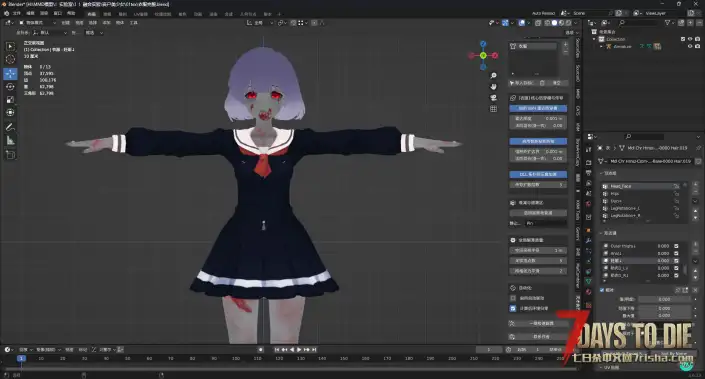705x379 pixels.
Task: Click the timeline current frame marker at 1
Action: coord(21,358)
